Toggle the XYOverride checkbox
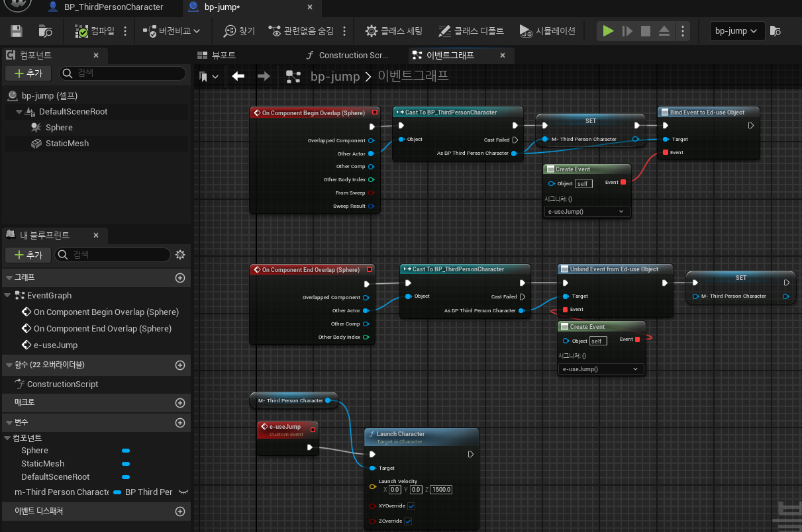The image size is (802, 532). point(411,506)
